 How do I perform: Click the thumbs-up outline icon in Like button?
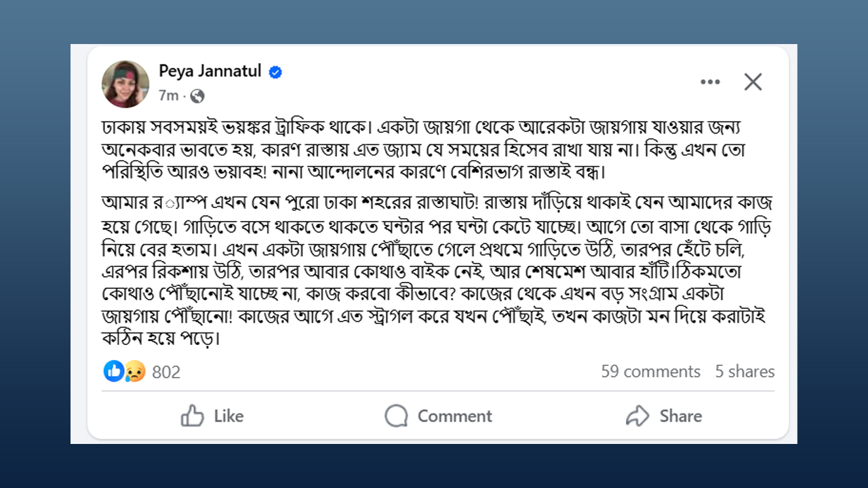193,415
